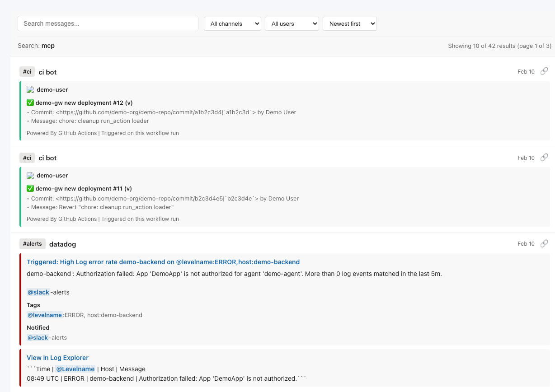
Task: Click green checkmark beside deployment #12
Action: [30, 103]
